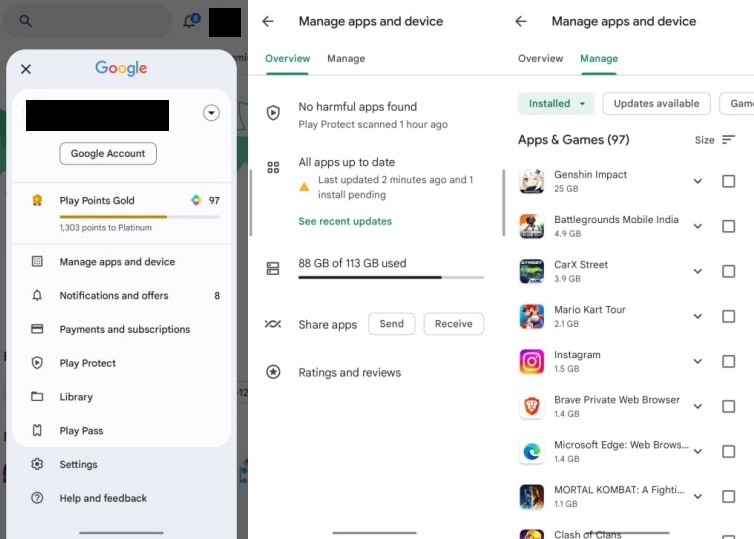This screenshot has height=539, width=754.
Task: Click the storage icon beside 88 GB used
Action: (x=273, y=268)
